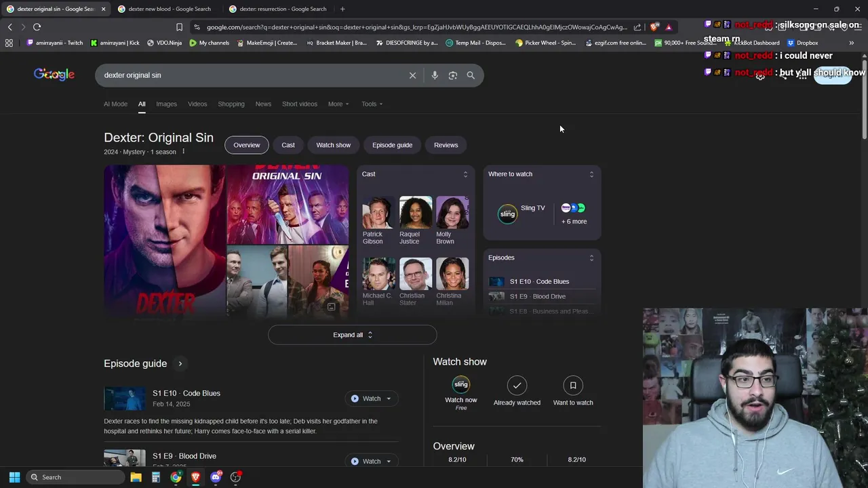Open S1 E9 Blood Drive in Episodes card
This screenshot has height=488, width=868.
[538, 296]
